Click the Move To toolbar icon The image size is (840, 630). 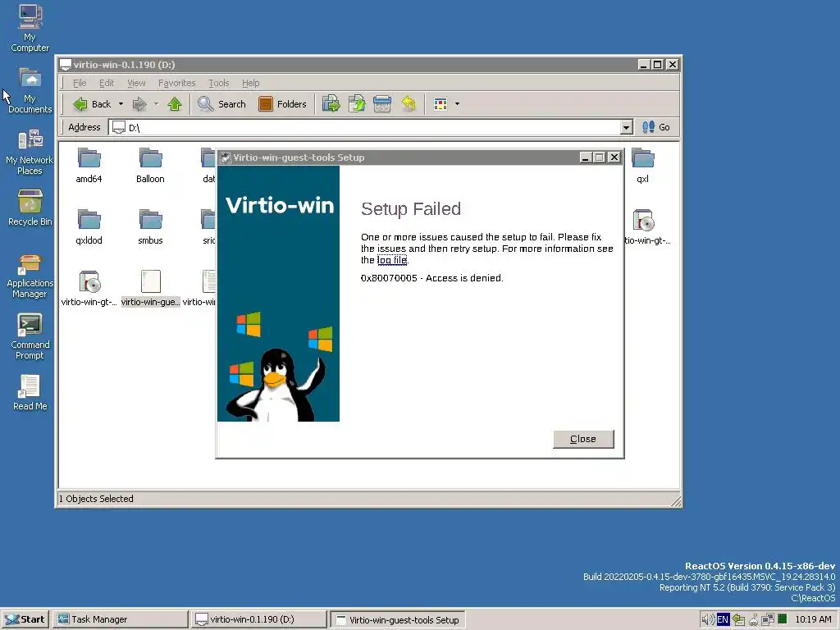click(x=331, y=104)
